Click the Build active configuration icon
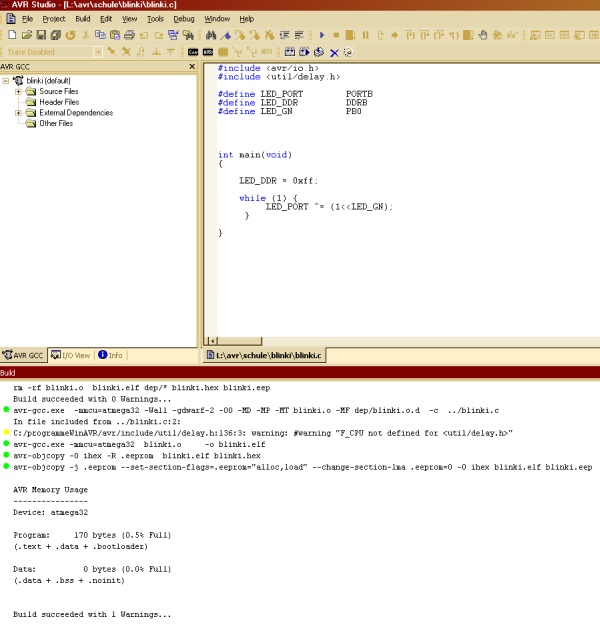600x635 pixels. pyautogui.click(x=290, y=52)
